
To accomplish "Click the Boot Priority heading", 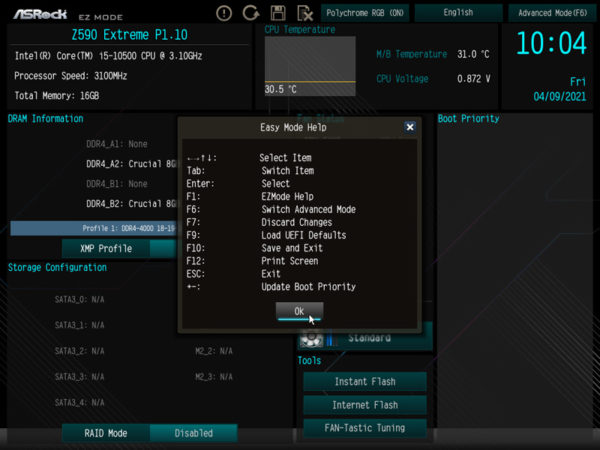I will click(x=468, y=119).
